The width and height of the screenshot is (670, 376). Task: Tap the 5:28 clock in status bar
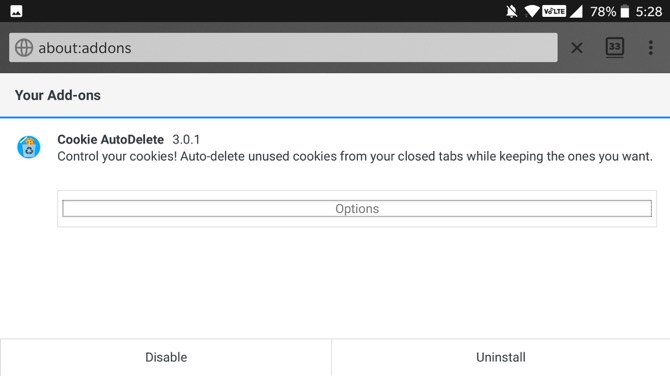click(649, 11)
